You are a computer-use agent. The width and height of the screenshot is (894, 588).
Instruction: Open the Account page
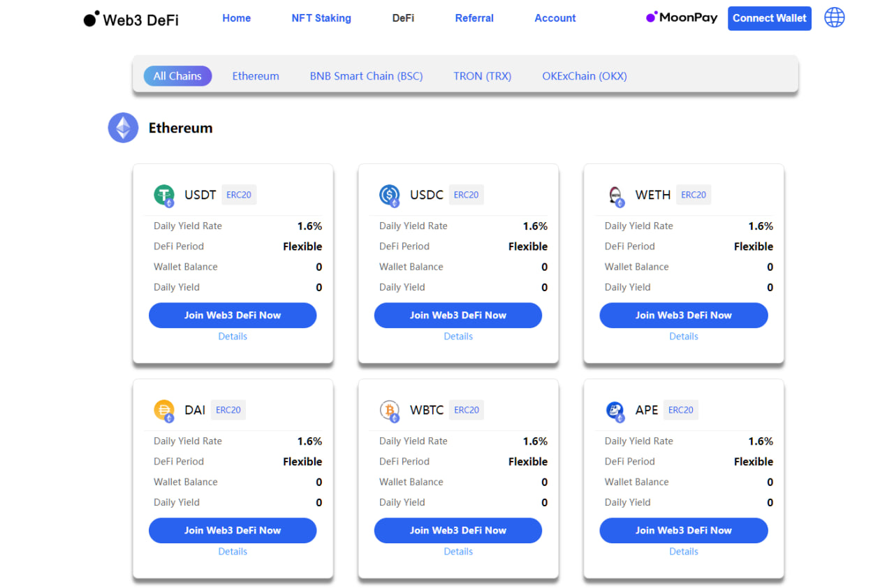555,18
